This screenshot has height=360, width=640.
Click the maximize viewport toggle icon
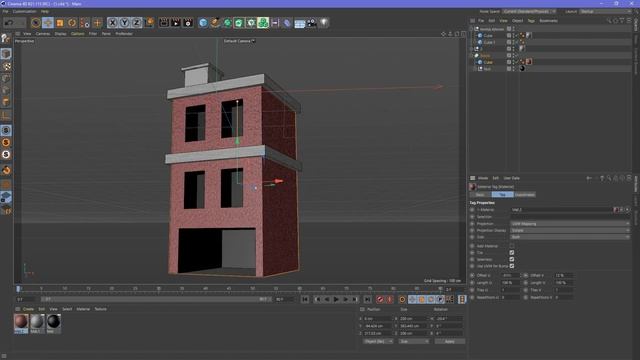(463, 34)
